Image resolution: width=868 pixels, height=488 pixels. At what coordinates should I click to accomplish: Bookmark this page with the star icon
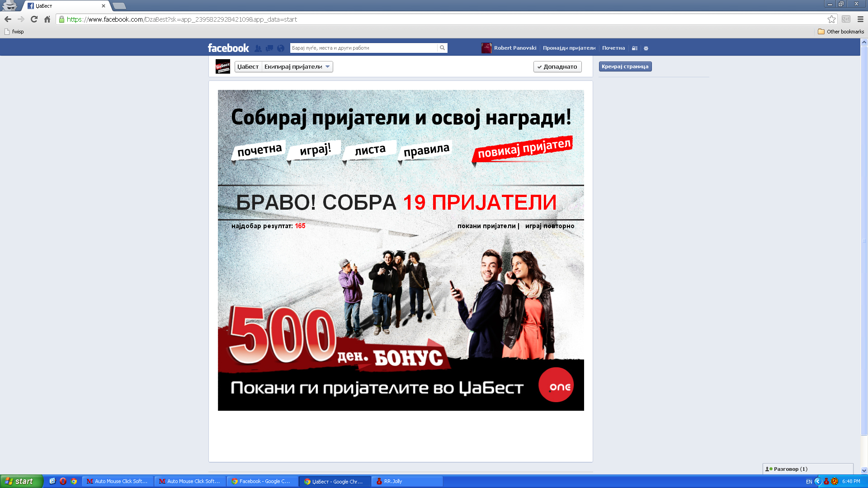tap(831, 19)
